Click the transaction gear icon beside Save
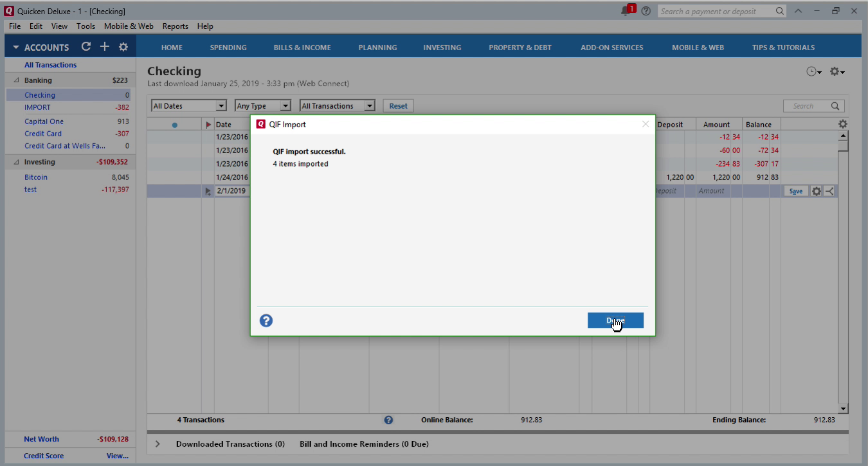This screenshot has width=868, height=466. 817,191
